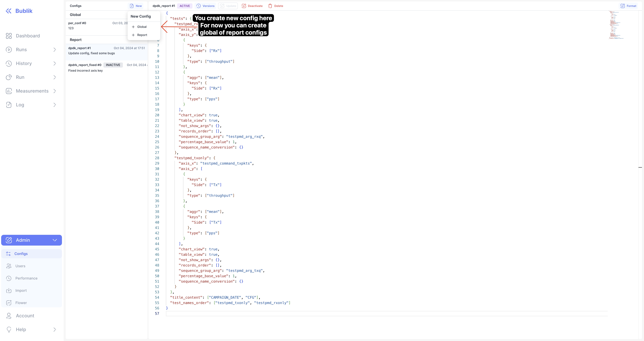Open the Flower admin page
Viewport: 644px width, 341px height.
(21, 303)
